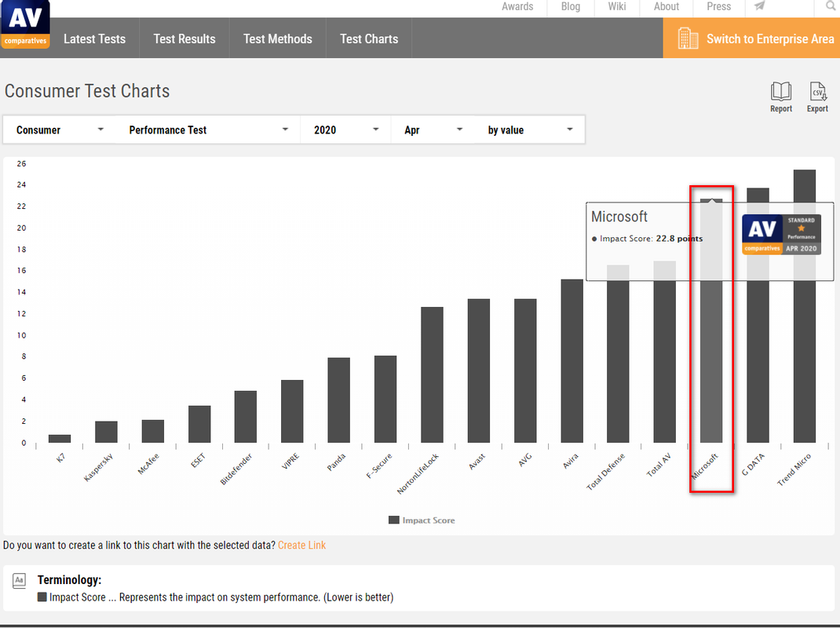Click the Avast bar
The width and height of the screenshot is (840, 628).
(478, 371)
